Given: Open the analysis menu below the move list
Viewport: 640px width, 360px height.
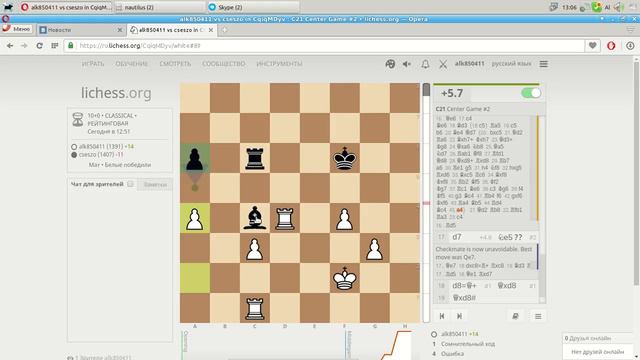Looking at the screenshot, I should (x=538, y=316).
